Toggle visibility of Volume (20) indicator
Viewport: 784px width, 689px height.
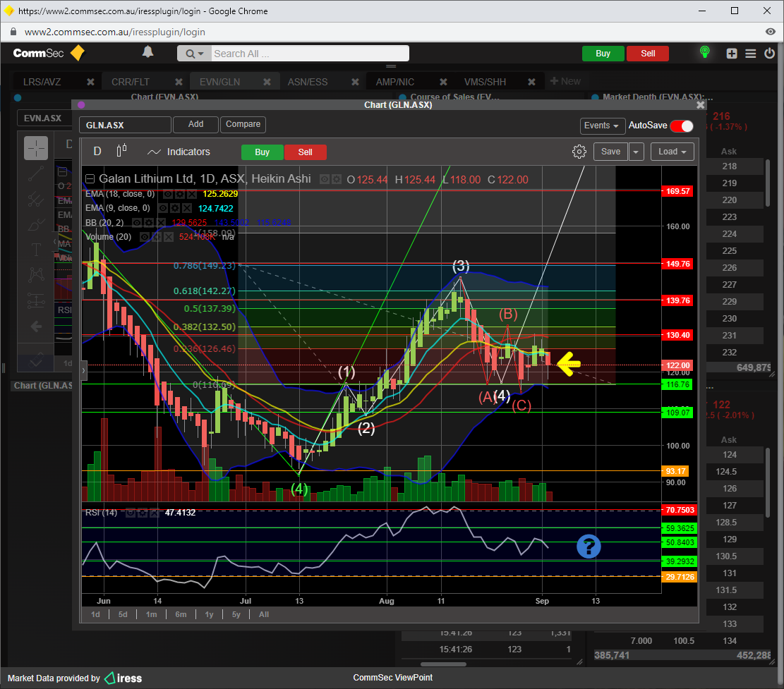click(x=145, y=237)
